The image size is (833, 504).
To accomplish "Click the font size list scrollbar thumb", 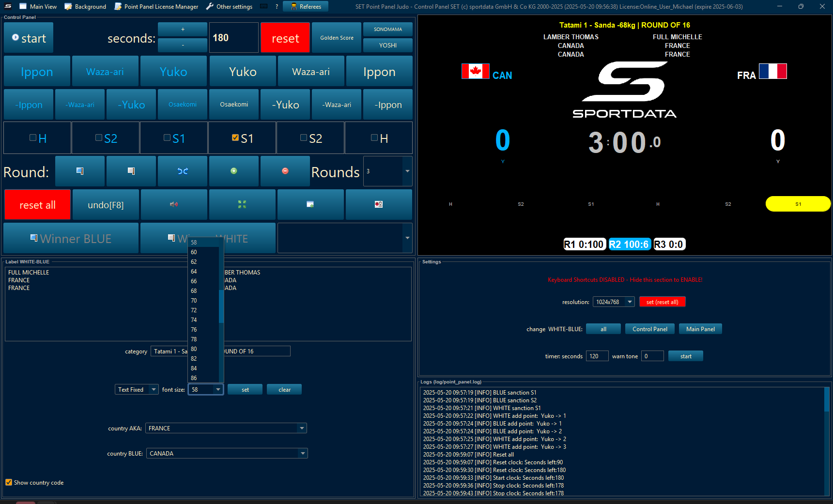I will tap(221, 306).
